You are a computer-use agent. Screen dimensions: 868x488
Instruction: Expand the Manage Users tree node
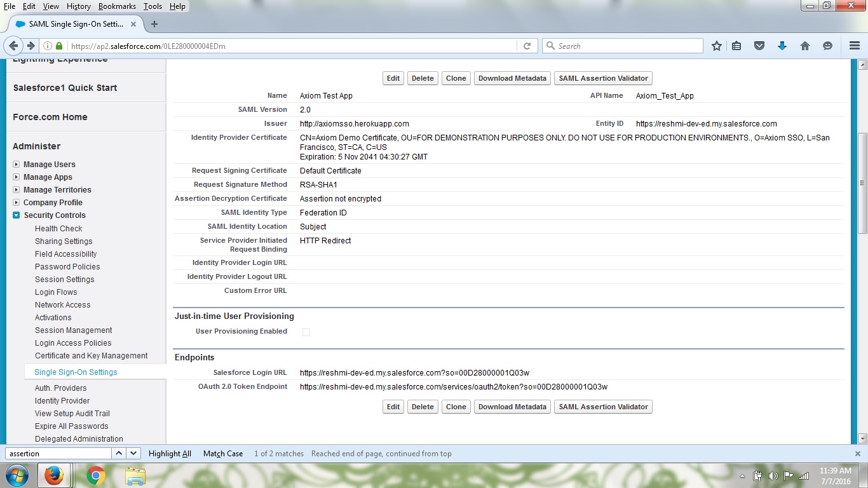[x=17, y=165]
